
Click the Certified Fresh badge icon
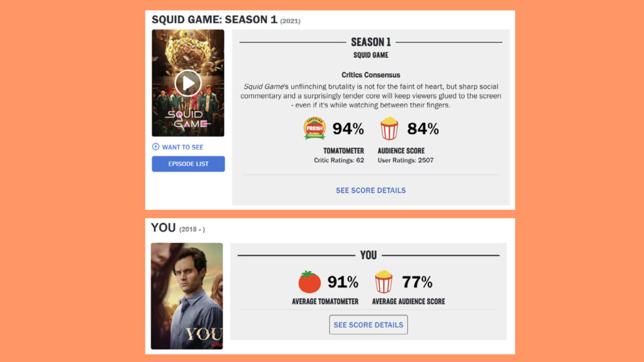point(314,129)
